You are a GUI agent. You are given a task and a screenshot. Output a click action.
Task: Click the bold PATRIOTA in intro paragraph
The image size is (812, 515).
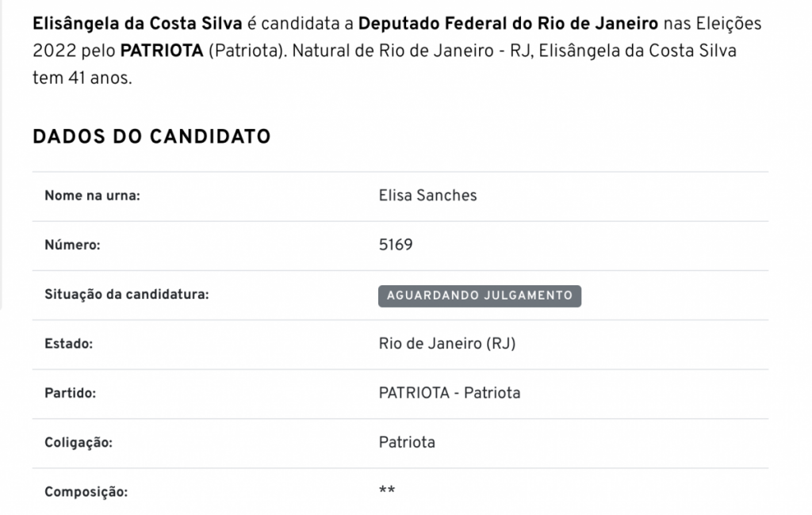click(x=163, y=51)
